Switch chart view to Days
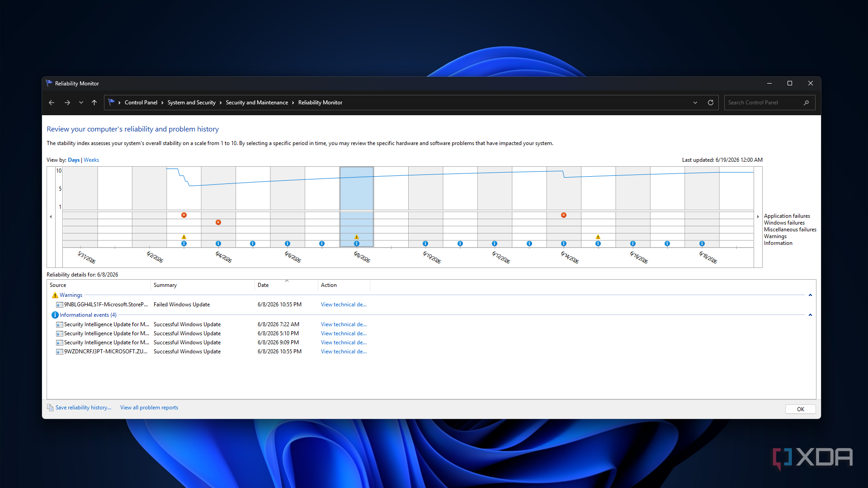This screenshot has width=868, height=488. pos(74,160)
